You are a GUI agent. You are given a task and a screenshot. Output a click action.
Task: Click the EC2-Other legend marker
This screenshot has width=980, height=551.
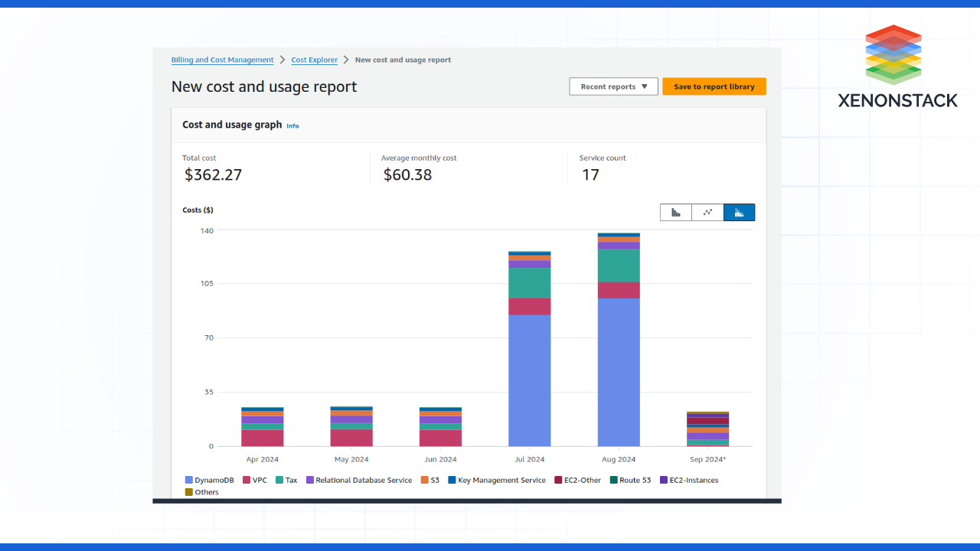(558, 480)
